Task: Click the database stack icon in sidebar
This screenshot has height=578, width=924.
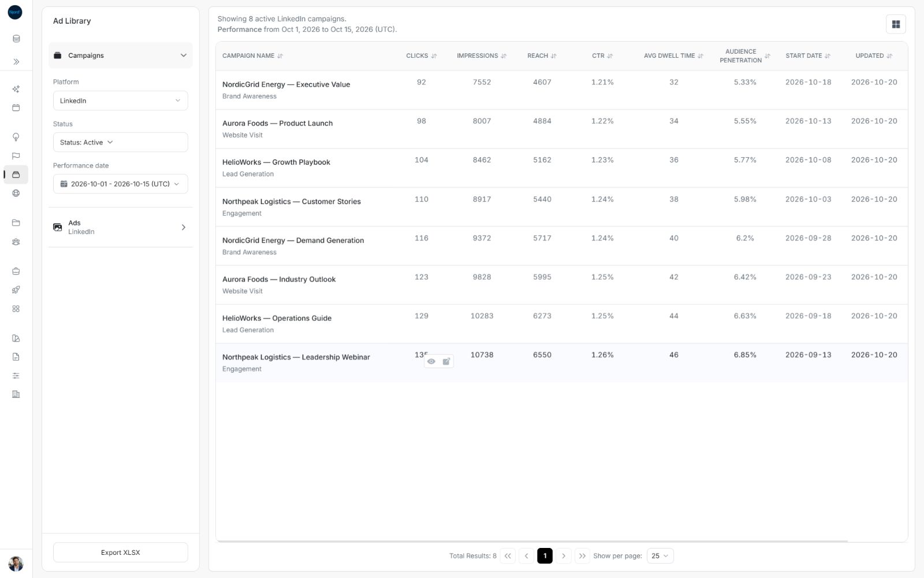Action: (x=16, y=39)
